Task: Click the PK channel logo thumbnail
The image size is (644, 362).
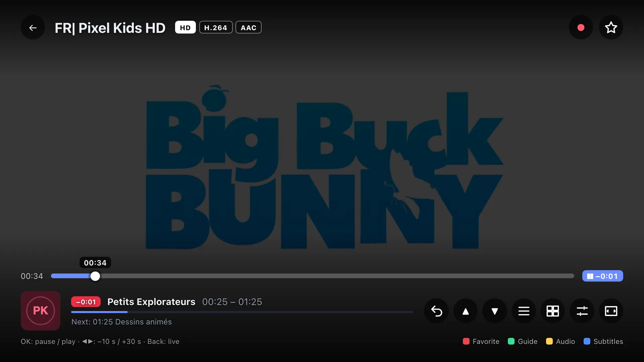Action: [x=41, y=311]
